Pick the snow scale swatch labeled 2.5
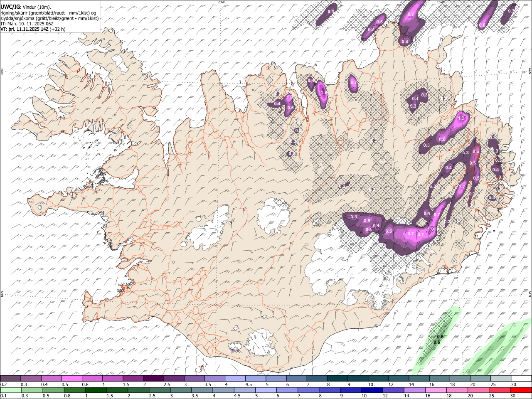This screenshot has width=532, height=399. click(173, 379)
